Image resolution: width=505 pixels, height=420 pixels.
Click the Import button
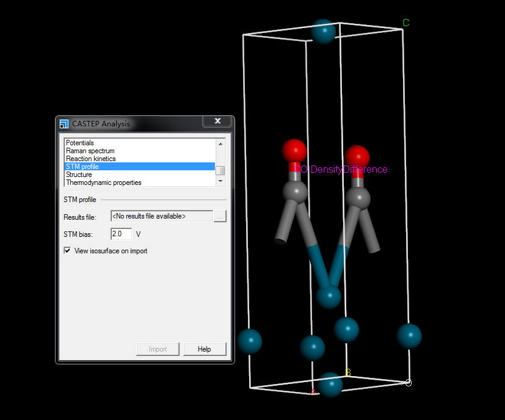(x=158, y=349)
